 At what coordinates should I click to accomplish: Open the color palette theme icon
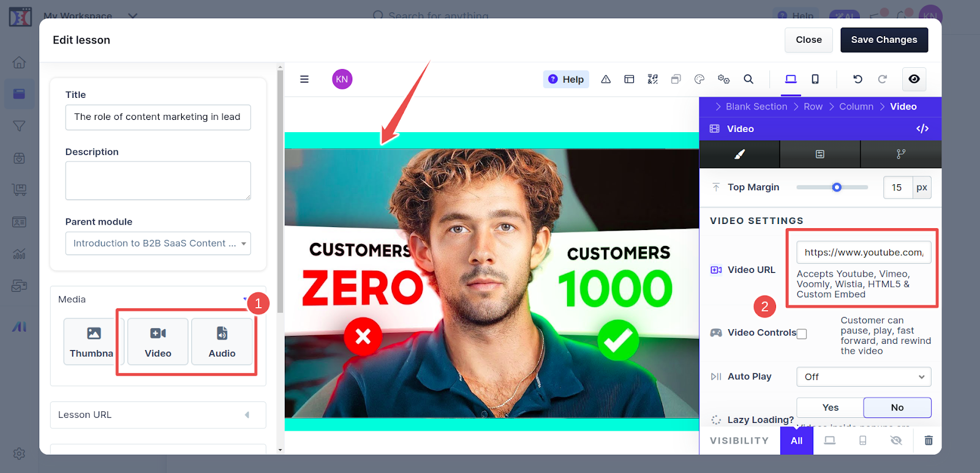699,79
